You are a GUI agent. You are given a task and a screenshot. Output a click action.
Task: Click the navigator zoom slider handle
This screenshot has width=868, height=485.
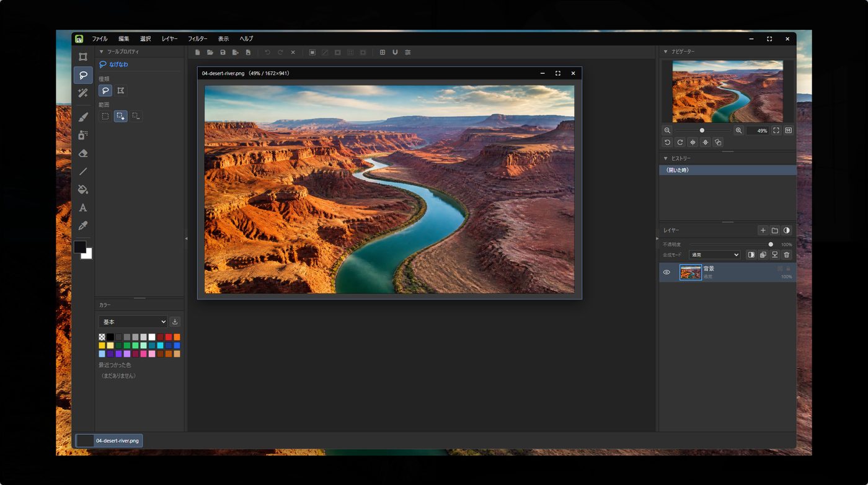tap(702, 130)
